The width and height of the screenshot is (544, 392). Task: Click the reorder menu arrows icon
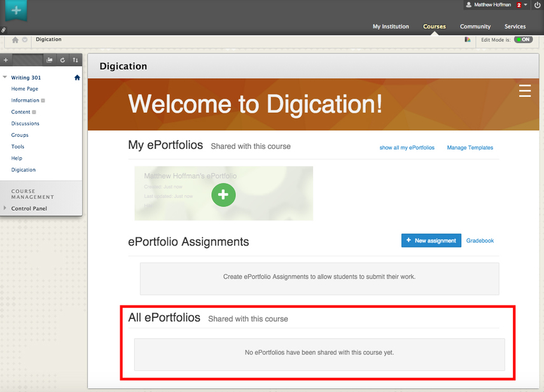pos(75,60)
